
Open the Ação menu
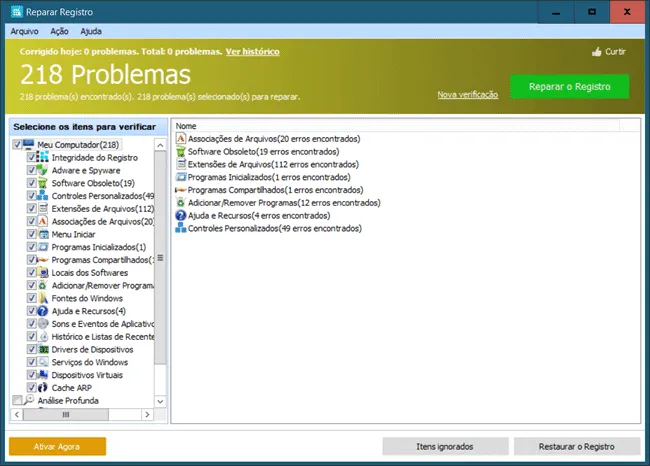coord(59,32)
